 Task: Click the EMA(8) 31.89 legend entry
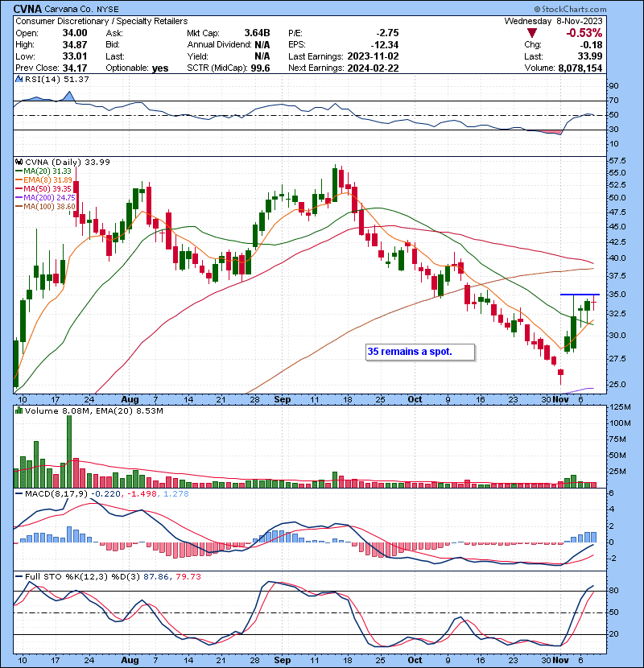[47, 179]
